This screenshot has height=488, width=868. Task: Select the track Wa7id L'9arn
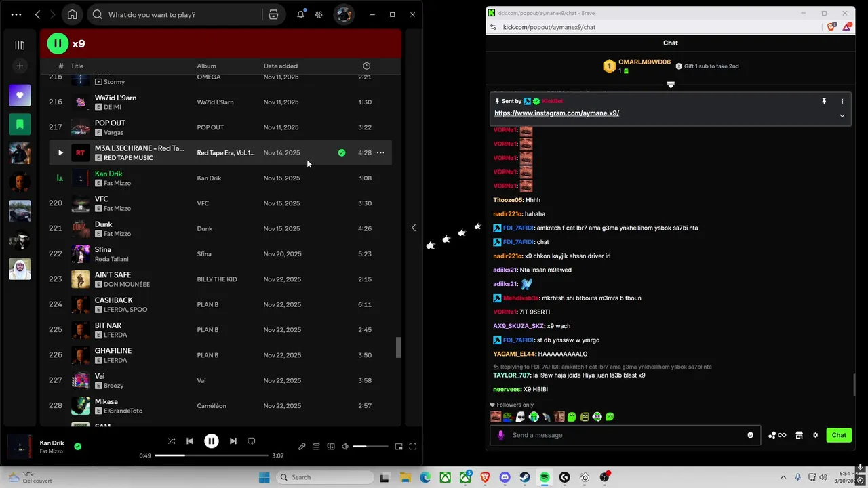tap(115, 98)
